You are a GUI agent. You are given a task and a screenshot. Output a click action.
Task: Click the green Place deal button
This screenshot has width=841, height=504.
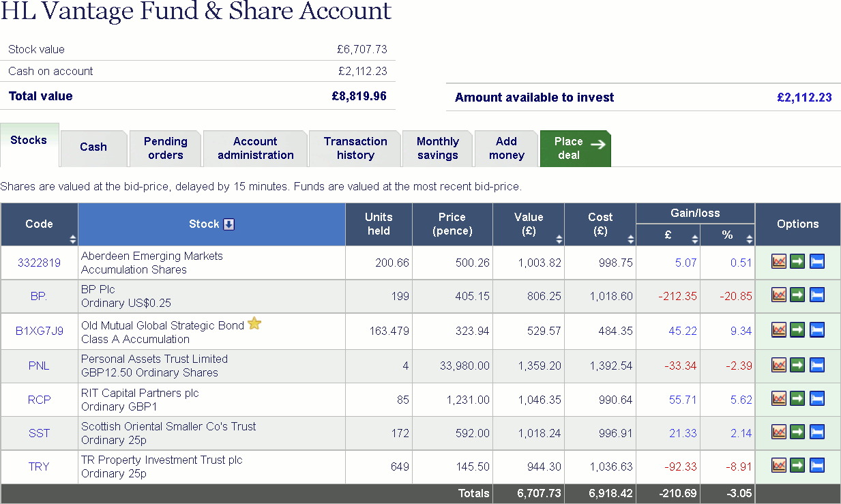(575, 148)
